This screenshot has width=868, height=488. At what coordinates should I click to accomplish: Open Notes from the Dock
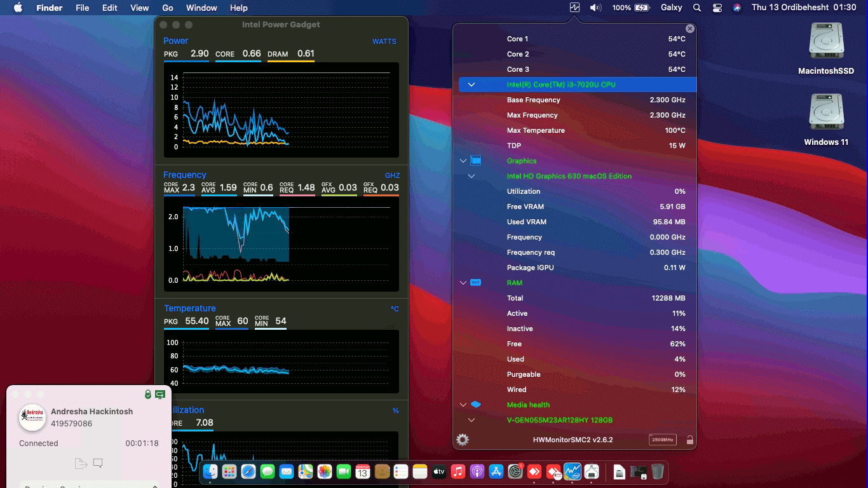click(420, 471)
